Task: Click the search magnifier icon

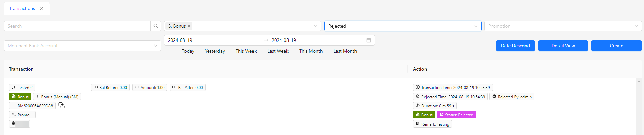Action: tap(156, 26)
